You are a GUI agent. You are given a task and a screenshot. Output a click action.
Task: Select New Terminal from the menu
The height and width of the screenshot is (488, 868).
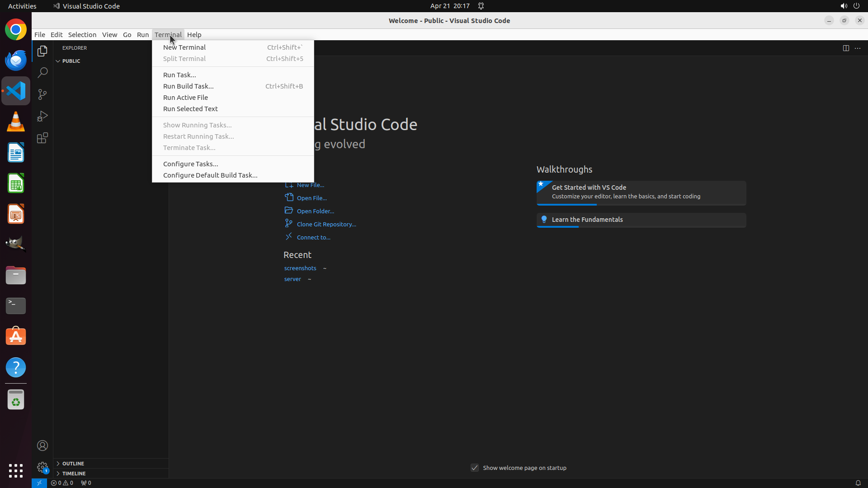click(x=184, y=47)
